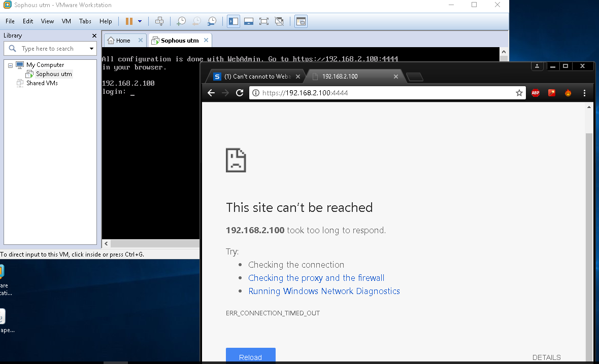Collapse the My Computer tree node
The height and width of the screenshot is (364, 599).
click(x=10, y=65)
